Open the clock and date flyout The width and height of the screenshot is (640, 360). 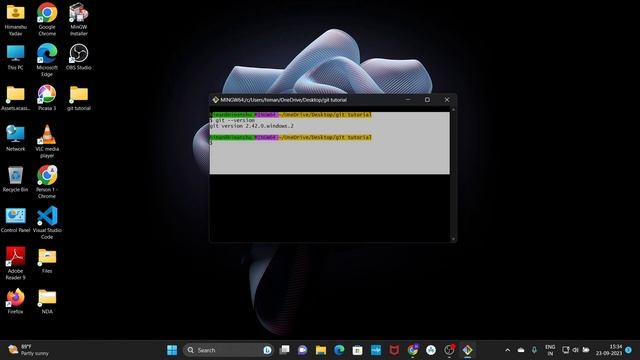click(609, 350)
